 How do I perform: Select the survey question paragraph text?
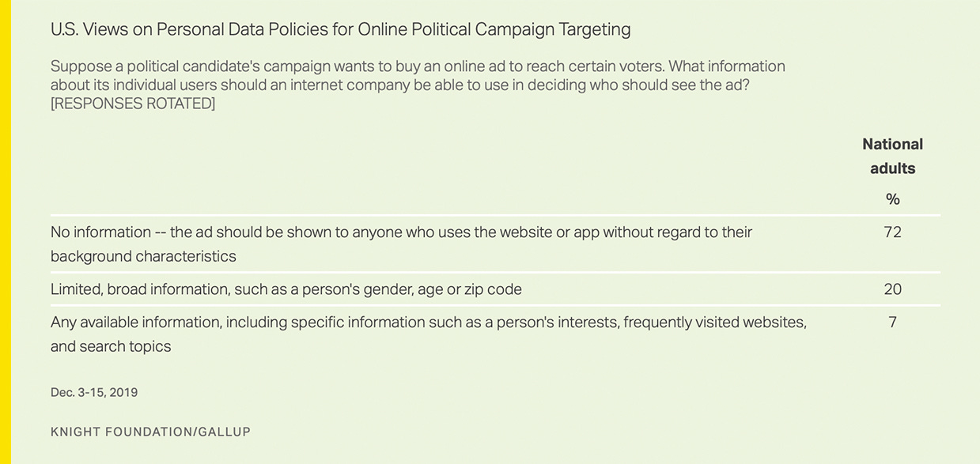coord(418,85)
